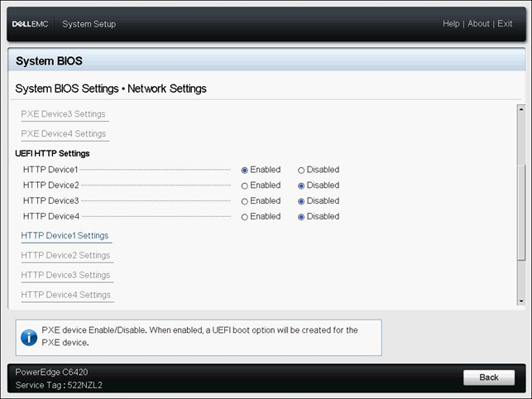Open the Help menu
This screenshot has height=399, width=532.
coord(451,24)
